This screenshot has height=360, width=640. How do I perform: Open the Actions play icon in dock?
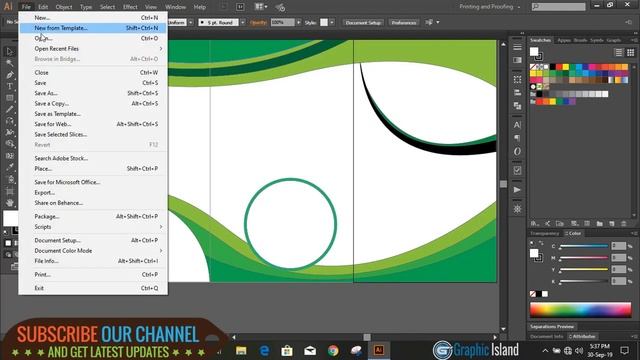[x=517, y=190]
